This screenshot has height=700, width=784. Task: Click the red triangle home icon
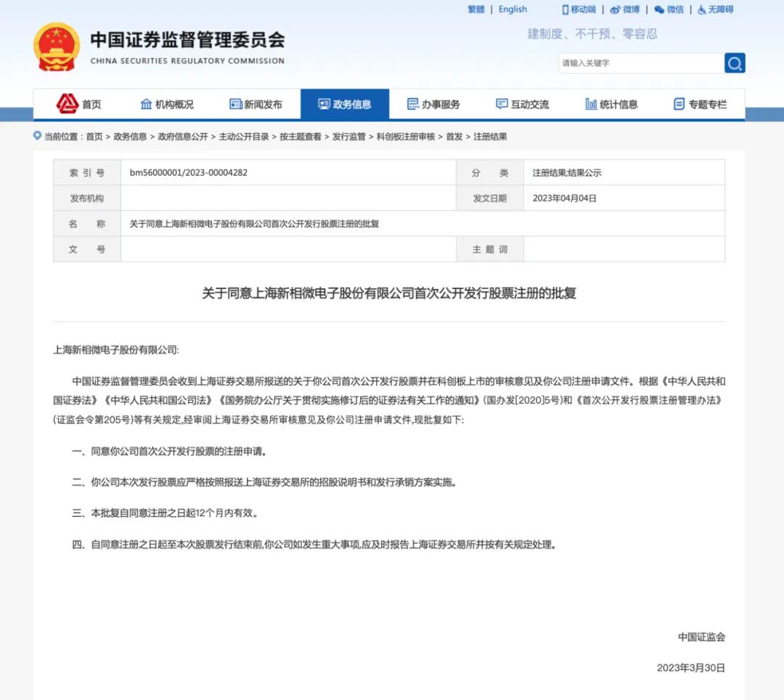pyautogui.click(x=67, y=104)
